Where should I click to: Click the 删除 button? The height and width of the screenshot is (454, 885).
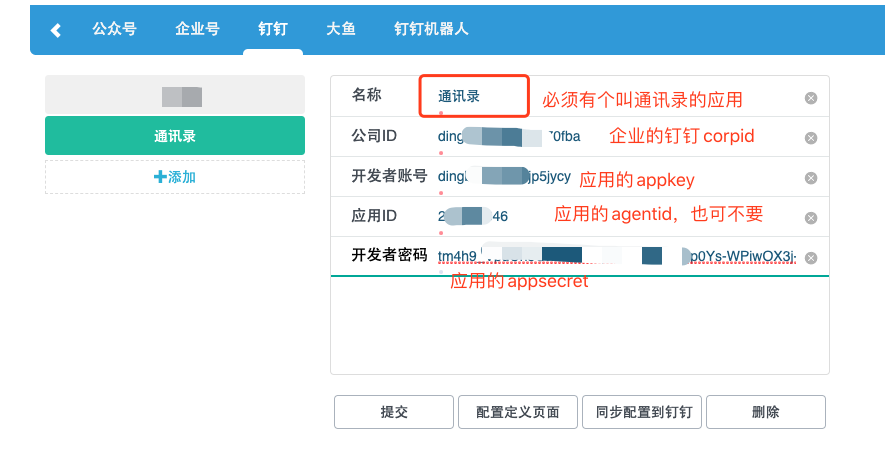pyautogui.click(x=766, y=412)
